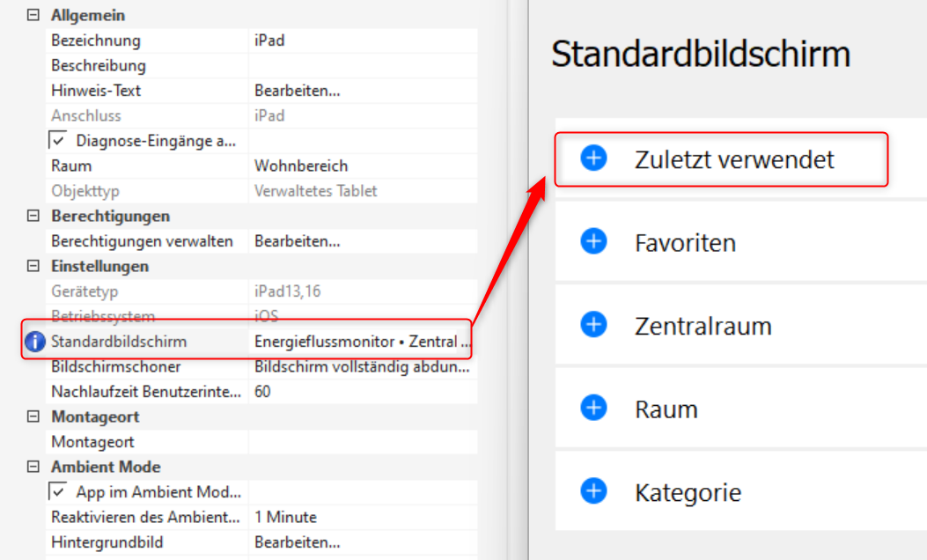Open the Bildschirmschoner value dropdown
This screenshot has height=560, width=927.
361,366
